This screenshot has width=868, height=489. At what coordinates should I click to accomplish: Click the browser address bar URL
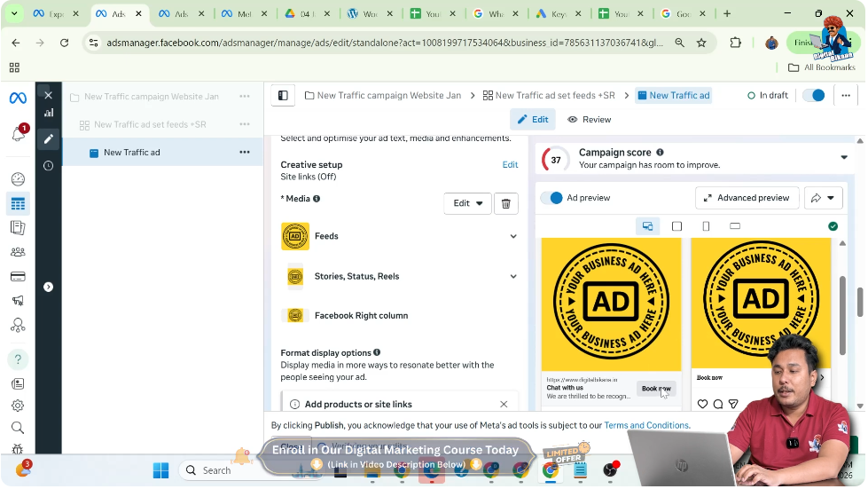(384, 43)
